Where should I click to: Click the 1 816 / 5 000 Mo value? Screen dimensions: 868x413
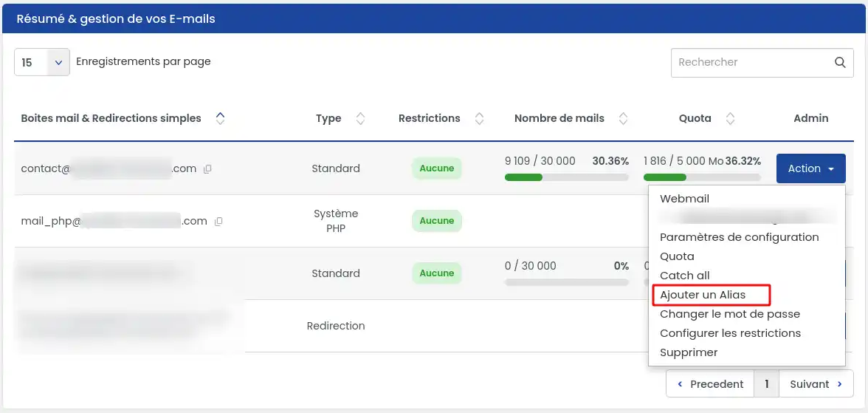[683, 161]
